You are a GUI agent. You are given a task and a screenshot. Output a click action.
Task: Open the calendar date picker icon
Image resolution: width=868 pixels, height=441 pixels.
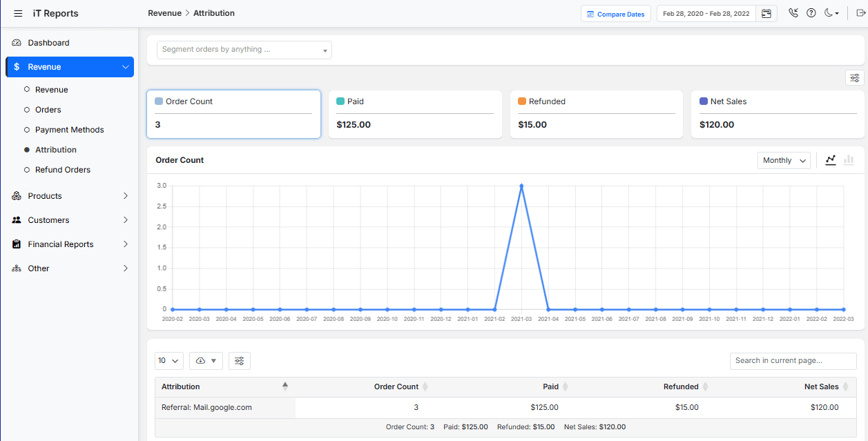click(x=766, y=14)
